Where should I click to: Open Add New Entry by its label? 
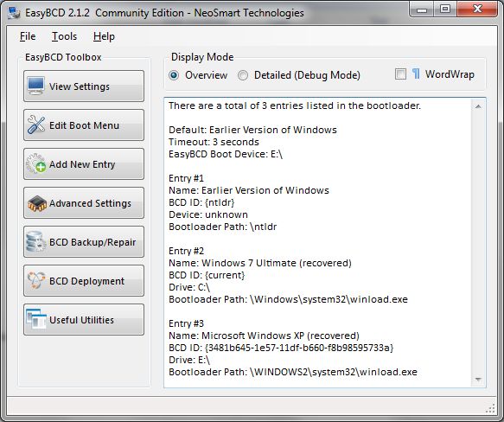pos(82,164)
